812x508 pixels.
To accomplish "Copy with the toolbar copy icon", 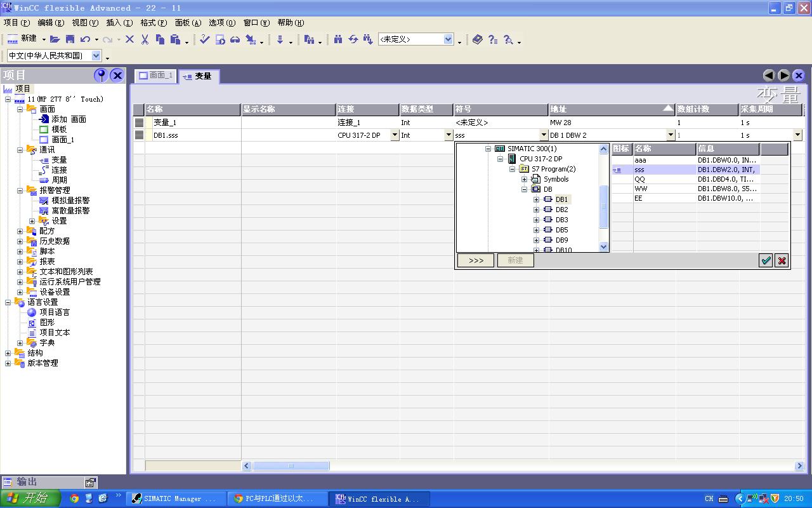I will tap(160, 39).
